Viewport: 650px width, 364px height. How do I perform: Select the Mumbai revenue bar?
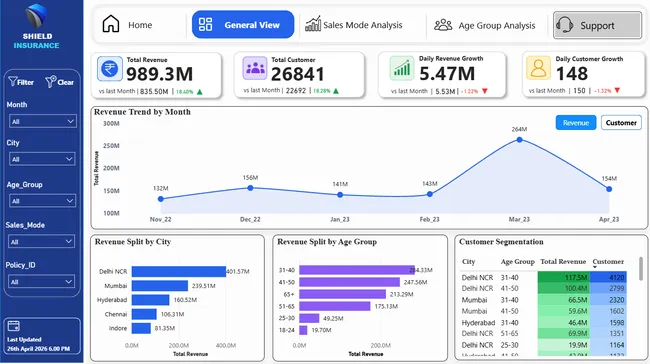pos(160,286)
